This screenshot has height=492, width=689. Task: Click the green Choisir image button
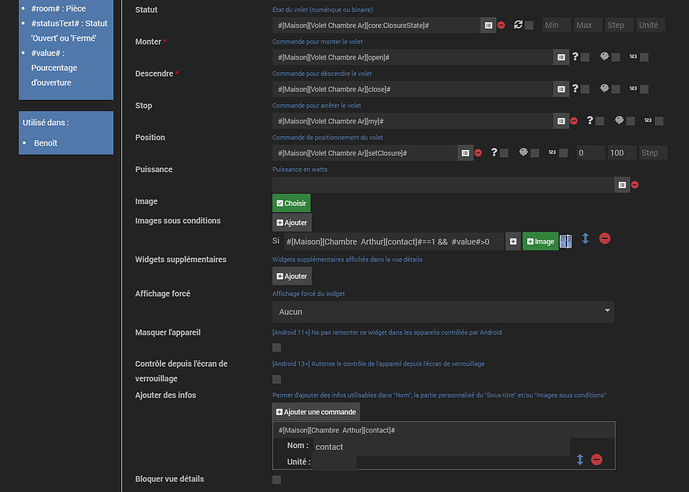[291, 203]
